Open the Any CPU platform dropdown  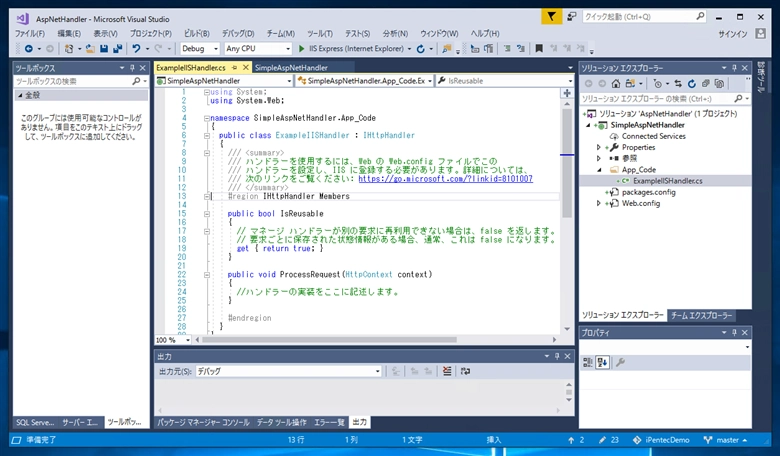(258, 49)
